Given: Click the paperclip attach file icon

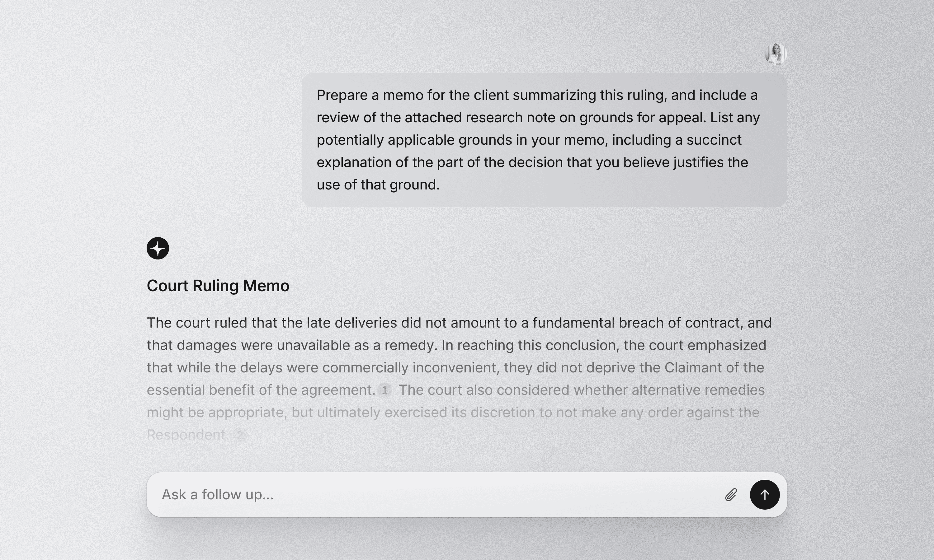Looking at the screenshot, I should 731,494.
